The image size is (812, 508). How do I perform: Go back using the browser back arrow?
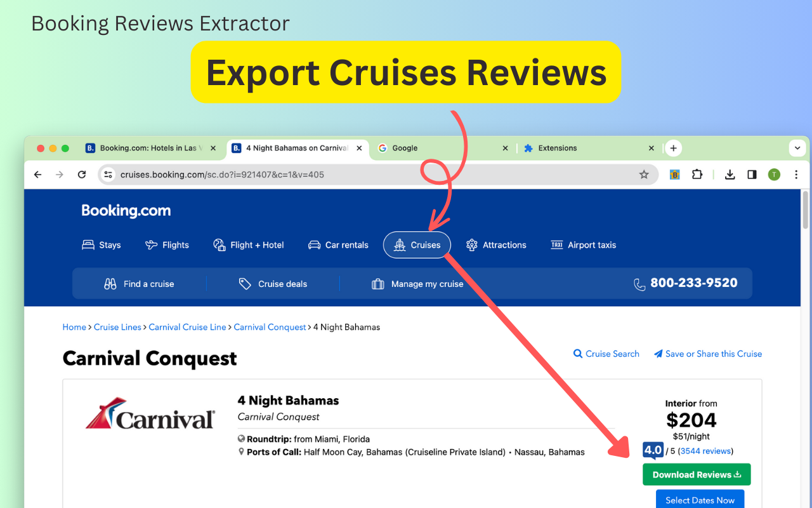pyautogui.click(x=38, y=175)
